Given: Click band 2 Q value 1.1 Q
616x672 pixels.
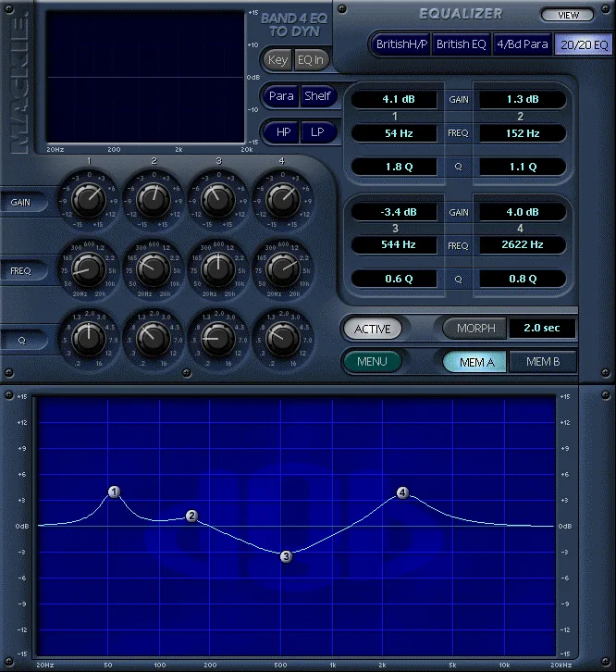Looking at the screenshot, I should click(x=523, y=167).
